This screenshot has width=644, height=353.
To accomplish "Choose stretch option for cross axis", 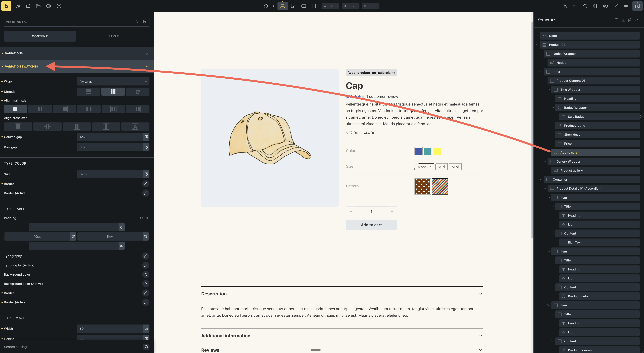I will (106, 127).
